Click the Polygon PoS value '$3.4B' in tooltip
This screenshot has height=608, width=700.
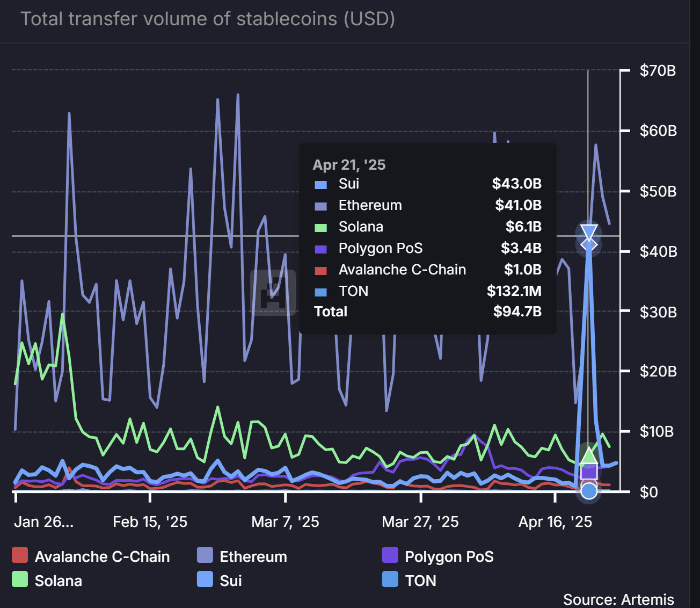[x=521, y=248]
